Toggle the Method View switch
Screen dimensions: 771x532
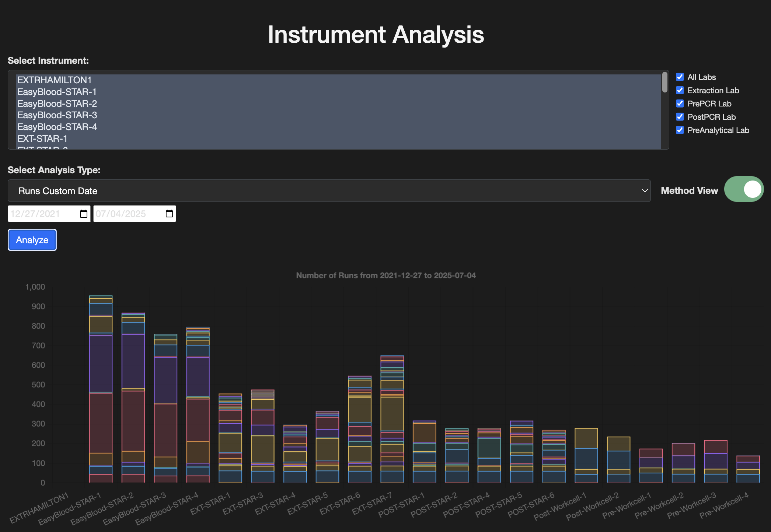pyautogui.click(x=743, y=189)
